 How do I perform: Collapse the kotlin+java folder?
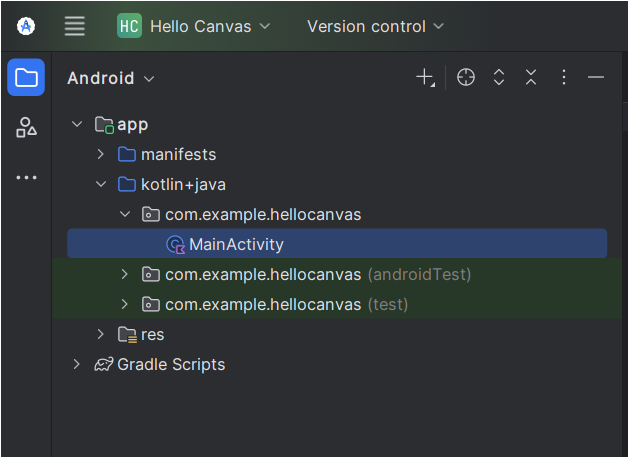coord(101,184)
